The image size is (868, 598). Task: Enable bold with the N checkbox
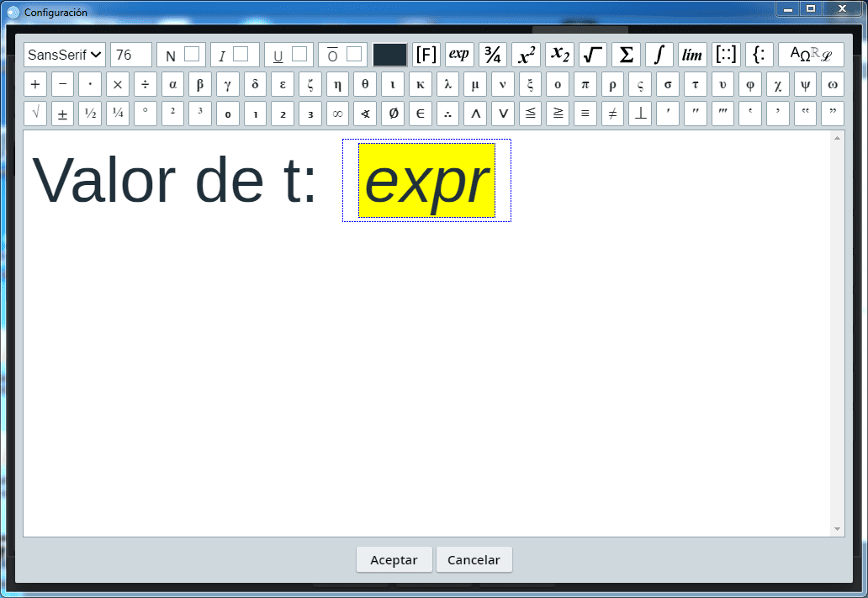[x=192, y=55]
